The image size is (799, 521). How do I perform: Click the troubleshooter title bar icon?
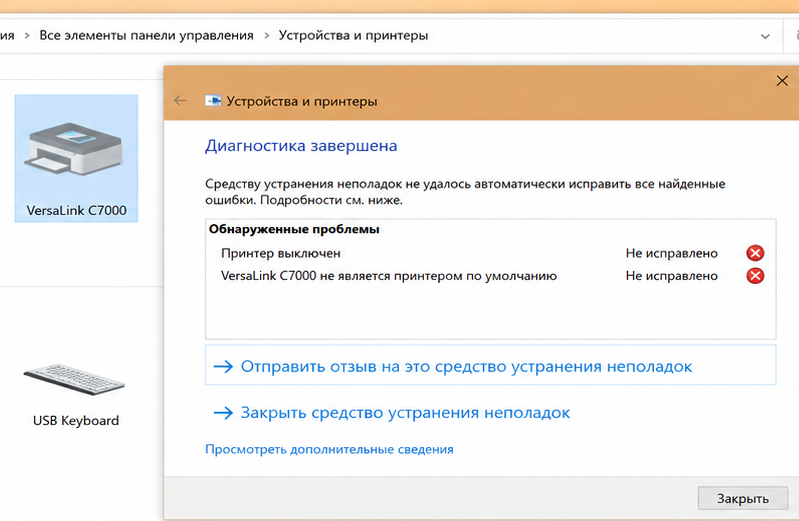[x=213, y=100]
